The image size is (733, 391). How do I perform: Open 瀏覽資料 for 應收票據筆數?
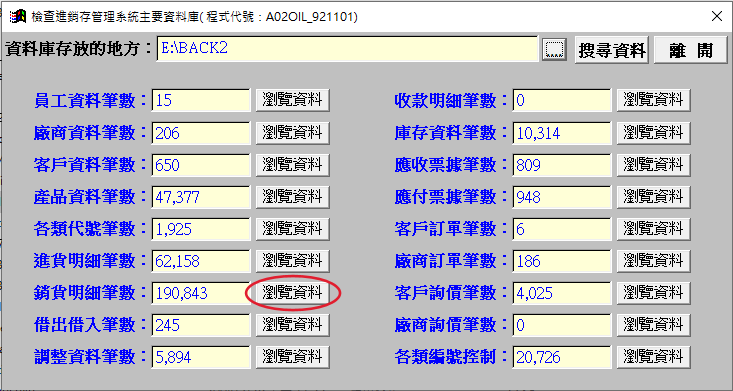coord(653,165)
